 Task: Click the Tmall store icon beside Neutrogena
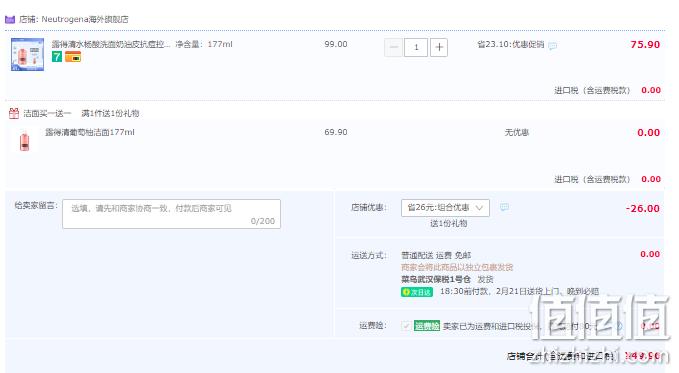click(x=10, y=19)
